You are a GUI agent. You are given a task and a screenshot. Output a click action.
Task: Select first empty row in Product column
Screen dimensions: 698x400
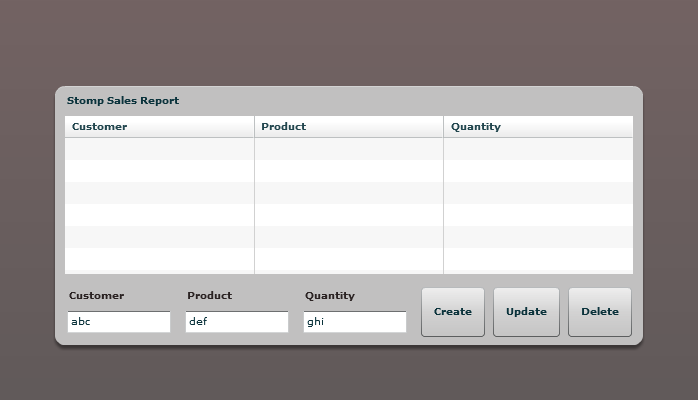[349, 149]
